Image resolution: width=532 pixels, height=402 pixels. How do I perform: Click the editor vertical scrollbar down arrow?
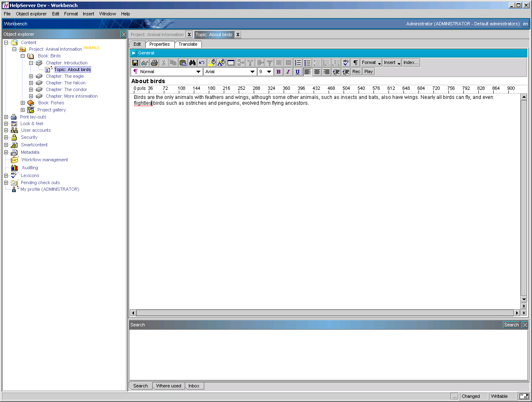coord(524,299)
